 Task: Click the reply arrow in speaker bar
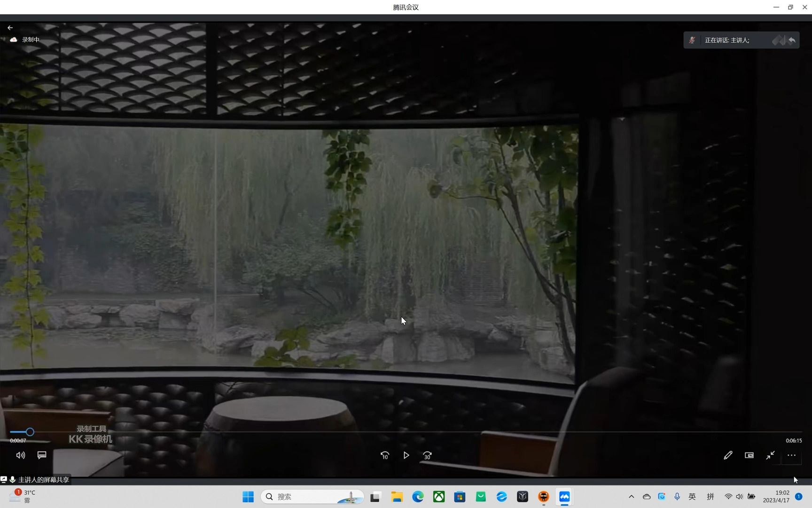792,40
